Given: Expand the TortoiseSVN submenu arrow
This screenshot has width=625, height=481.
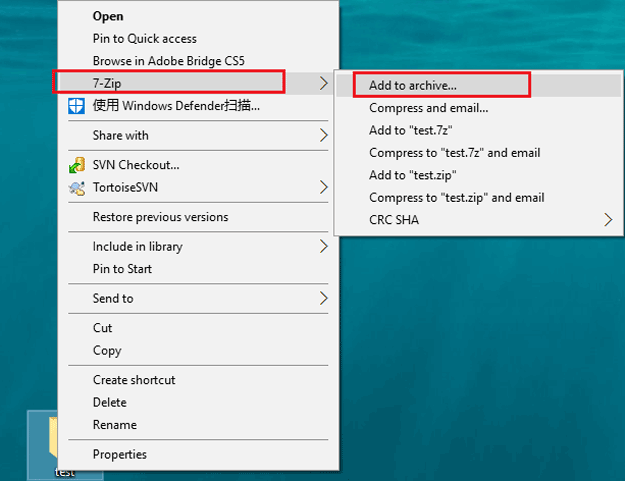Looking at the screenshot, I should 324,187.
